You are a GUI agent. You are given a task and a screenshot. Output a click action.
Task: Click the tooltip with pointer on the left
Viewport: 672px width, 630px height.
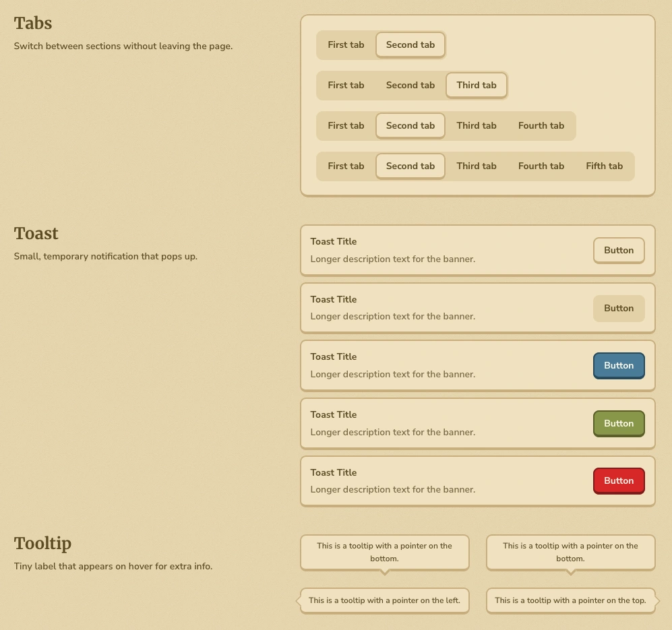tap(384, 601)
